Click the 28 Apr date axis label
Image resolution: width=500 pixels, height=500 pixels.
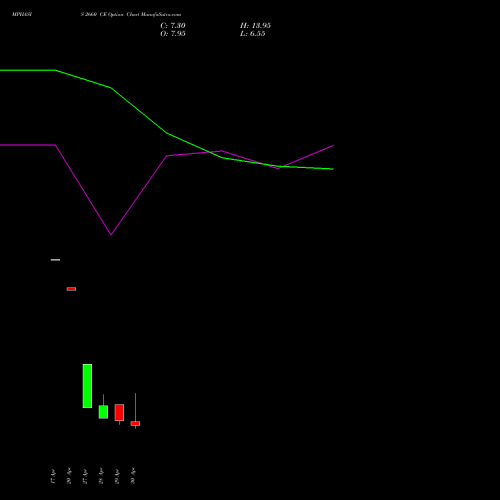(101, 476)
